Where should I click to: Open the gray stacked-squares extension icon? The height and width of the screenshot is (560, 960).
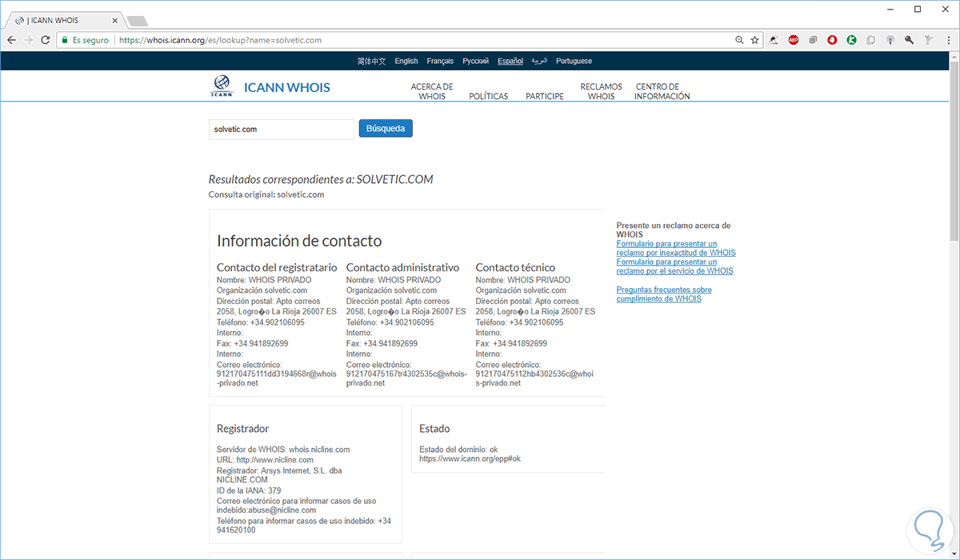click(x=813, y=40)
